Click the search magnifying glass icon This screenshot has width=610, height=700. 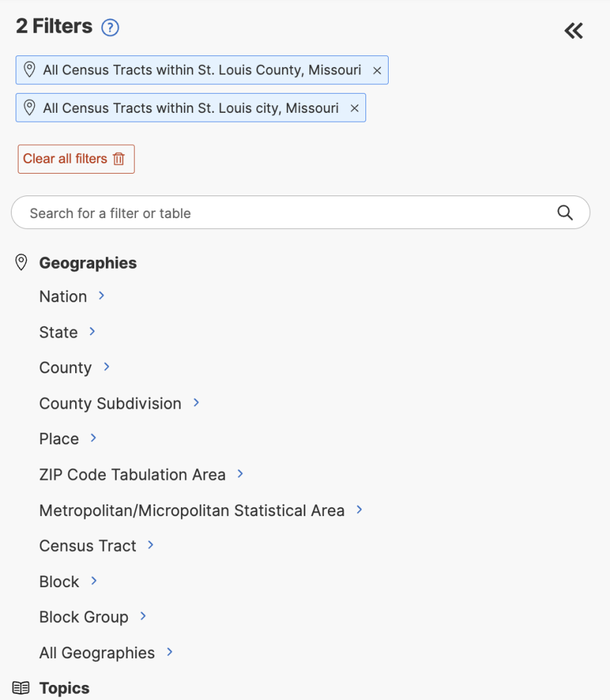click(565, 213)
